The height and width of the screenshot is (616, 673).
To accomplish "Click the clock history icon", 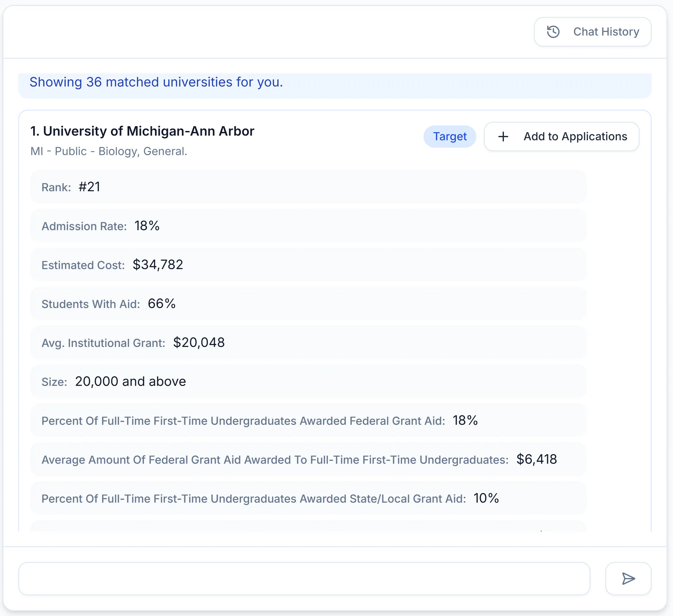I will click(553, 32).
